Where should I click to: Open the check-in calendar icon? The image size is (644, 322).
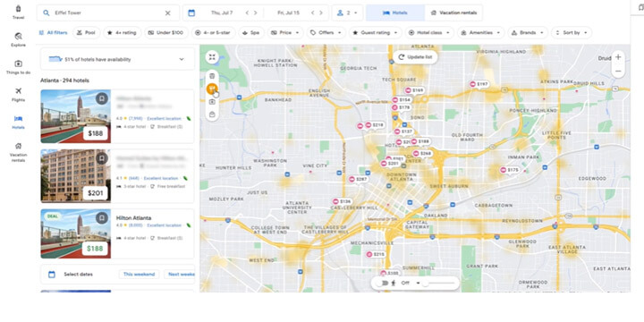pos(191,13)
